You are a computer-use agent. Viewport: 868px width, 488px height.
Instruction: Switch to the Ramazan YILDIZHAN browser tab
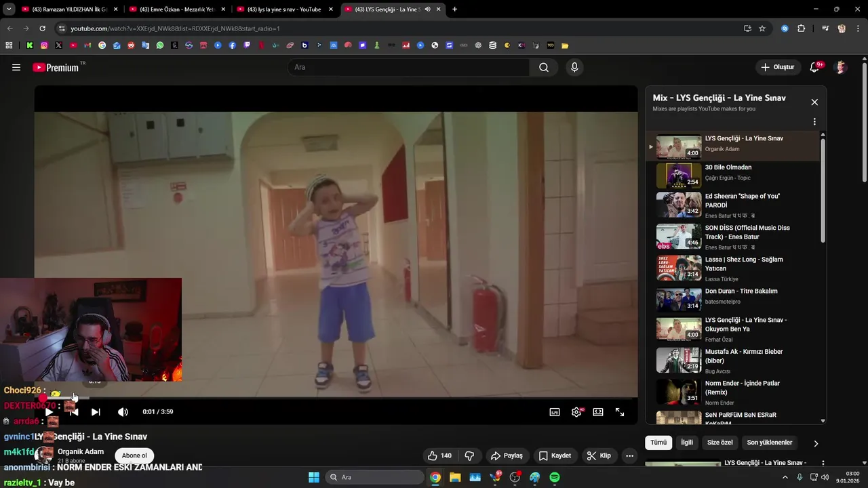(68, 9)
